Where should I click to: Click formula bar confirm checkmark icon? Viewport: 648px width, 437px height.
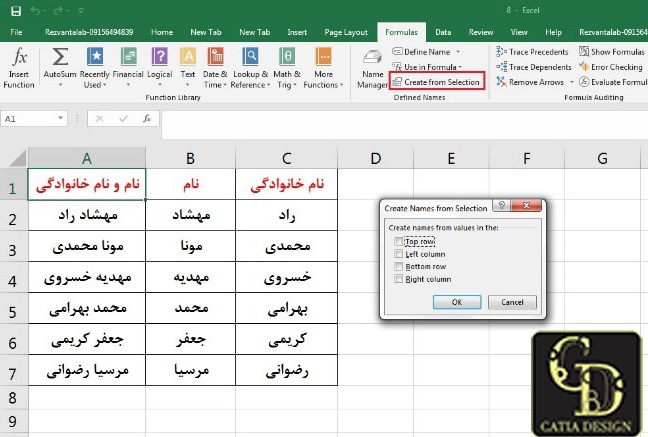[x=123, y=119]
